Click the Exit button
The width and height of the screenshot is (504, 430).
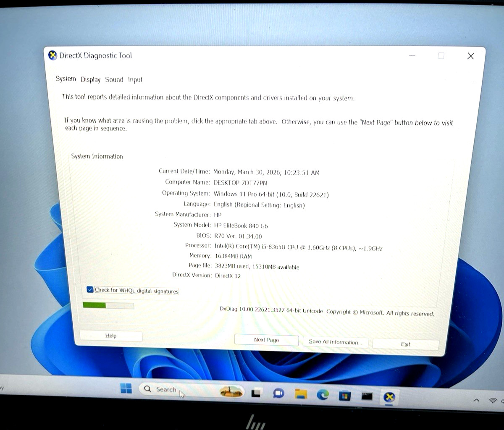pyautogui.click(x=405, y=344)
